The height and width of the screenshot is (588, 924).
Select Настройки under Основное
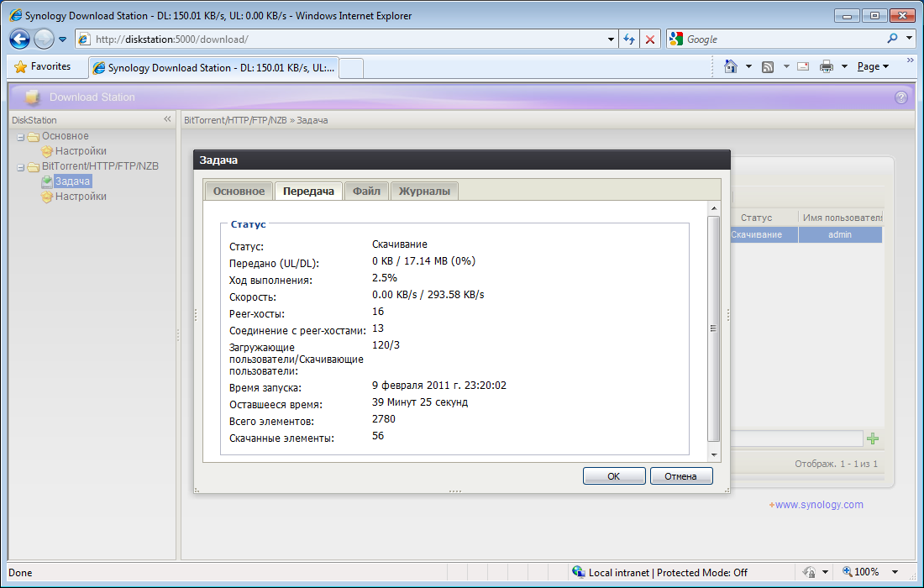81,151
